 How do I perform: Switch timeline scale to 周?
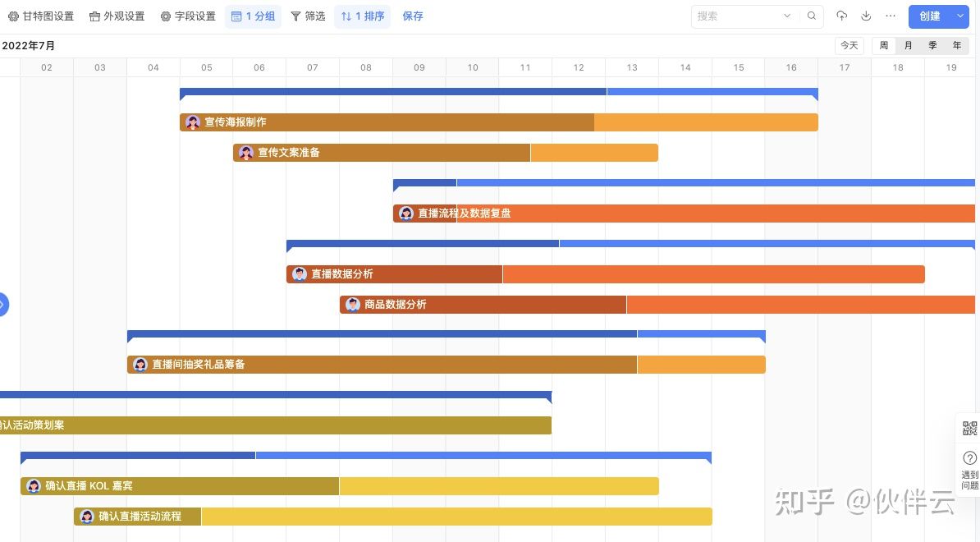click(x=884, y=46)
